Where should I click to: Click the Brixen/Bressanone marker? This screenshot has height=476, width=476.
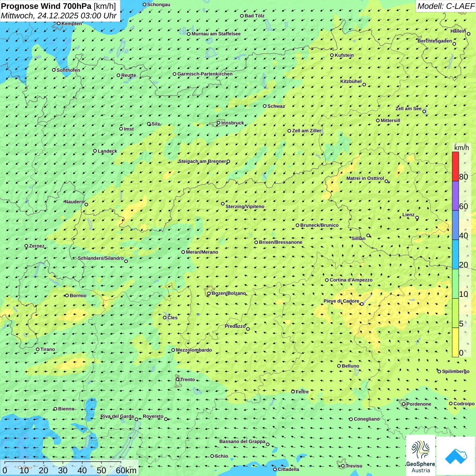[256, 242]
